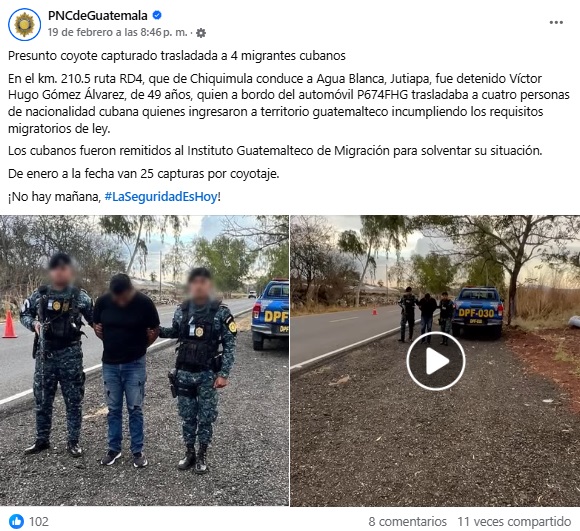View the 8 comentarios list
The image size is (580, 531).
coord(407,521)
